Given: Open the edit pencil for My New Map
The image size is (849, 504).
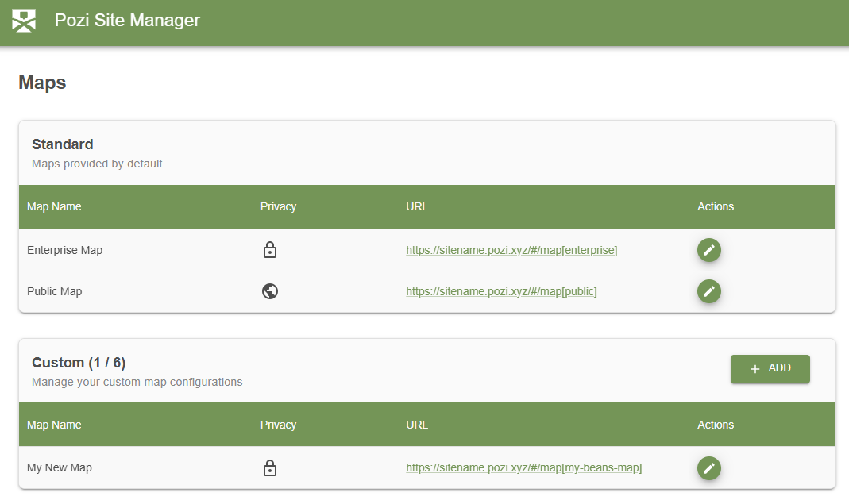Looking at the screenshot, I should click(708, 467).
